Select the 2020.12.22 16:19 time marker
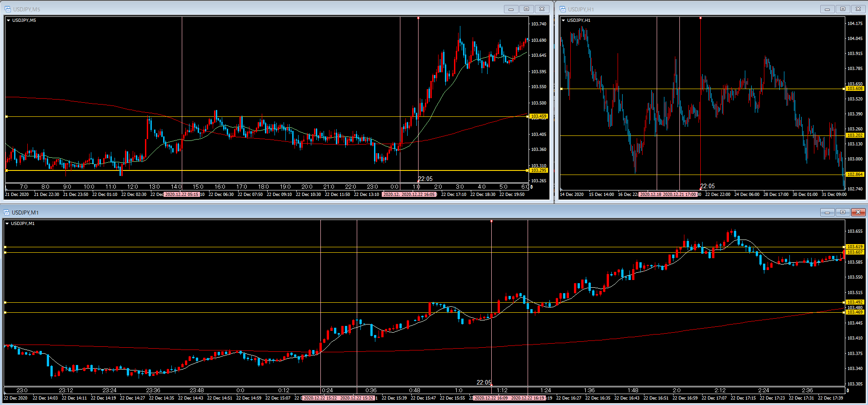The width and height of the screenshot is (868, 405). (x=528, y=398)
